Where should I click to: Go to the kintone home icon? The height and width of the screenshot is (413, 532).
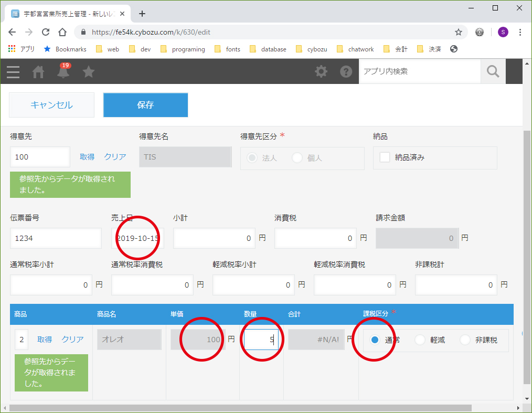click(x=38, y=72)
